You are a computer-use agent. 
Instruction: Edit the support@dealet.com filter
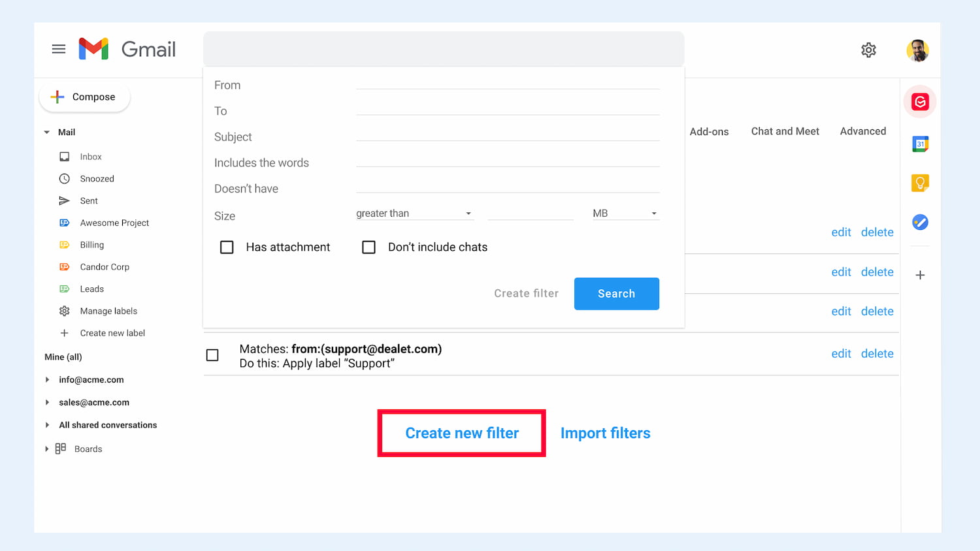[x=841, y=353]
